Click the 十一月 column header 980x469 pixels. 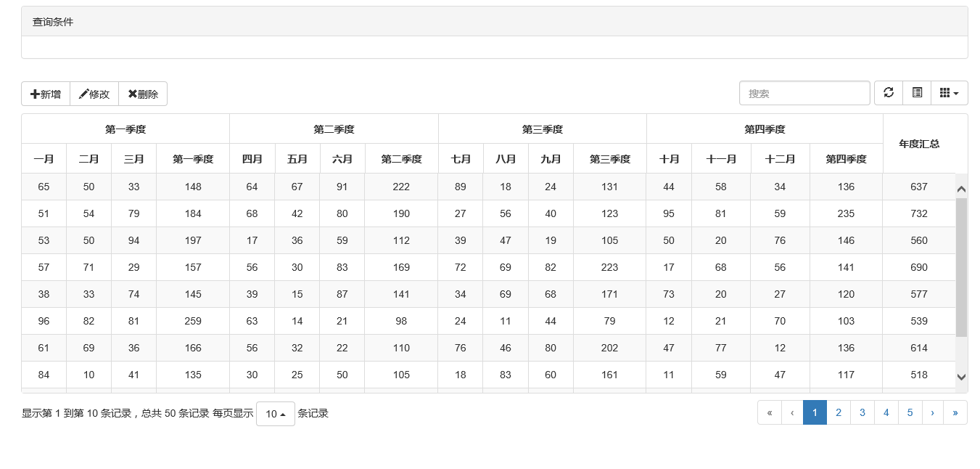click(x=721, y=159)
